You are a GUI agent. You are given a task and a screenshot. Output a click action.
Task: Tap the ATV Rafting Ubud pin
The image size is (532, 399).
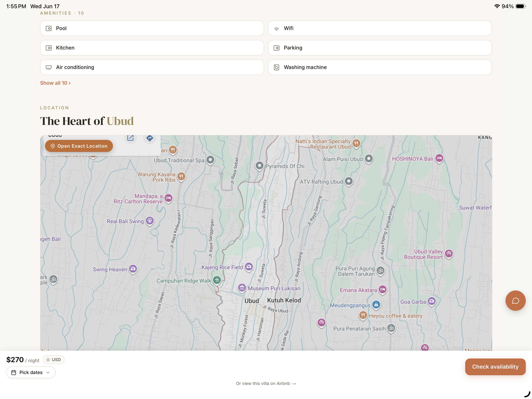click(349, 181)
